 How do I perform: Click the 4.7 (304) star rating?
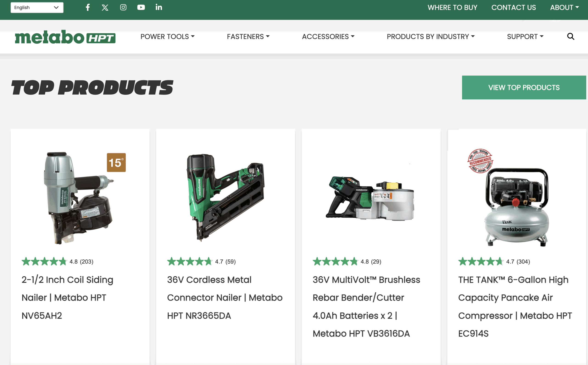click(494, 261)
